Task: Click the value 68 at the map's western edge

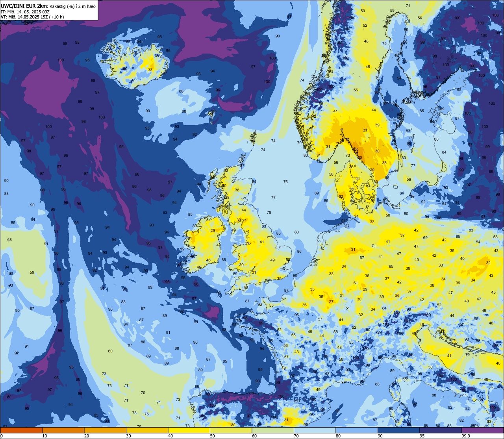Action: [9, 239]
